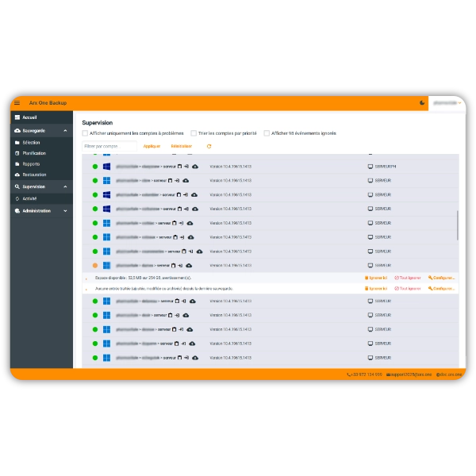Tick 'Afficher 98 événements ignorés' checkbox
This screenshot has height=476, width=476.
tap(267, 133)
